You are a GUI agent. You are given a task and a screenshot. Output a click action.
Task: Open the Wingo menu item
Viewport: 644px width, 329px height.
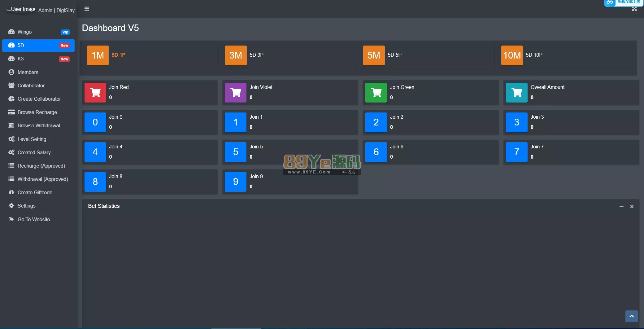(25, 32)
